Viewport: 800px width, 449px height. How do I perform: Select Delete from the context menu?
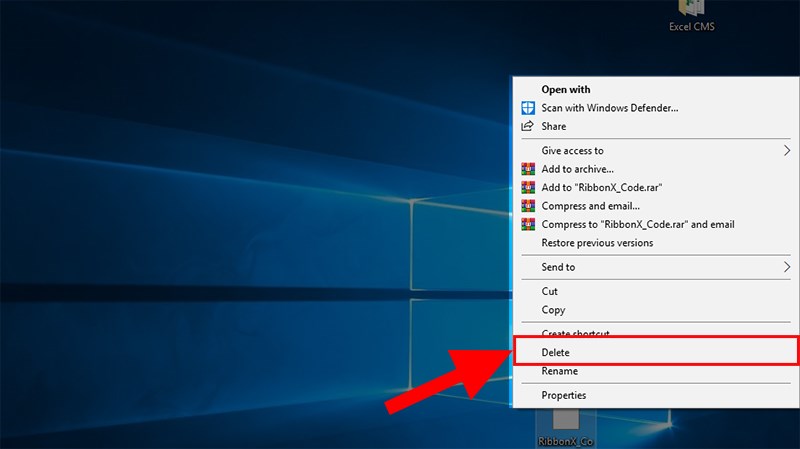[x=656, y=352]
